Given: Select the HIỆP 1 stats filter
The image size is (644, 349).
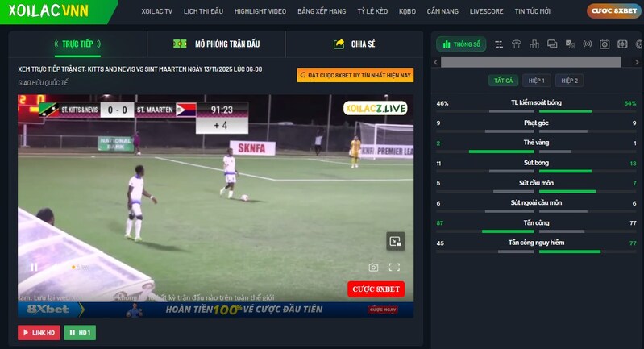Looking at the screenshot, I should pos(536,81).
